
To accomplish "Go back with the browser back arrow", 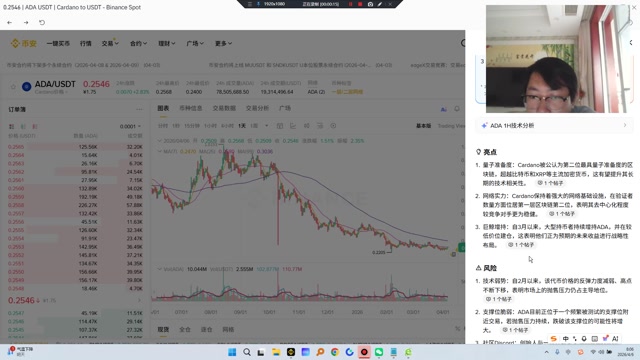I will pyautogui.click(x=9, y=22).
